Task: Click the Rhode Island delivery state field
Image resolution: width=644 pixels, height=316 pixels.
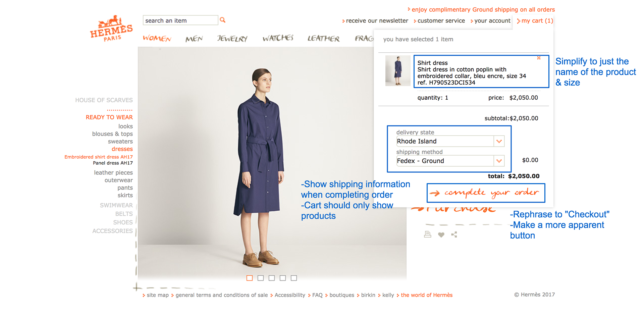Action: click(445, 141)
